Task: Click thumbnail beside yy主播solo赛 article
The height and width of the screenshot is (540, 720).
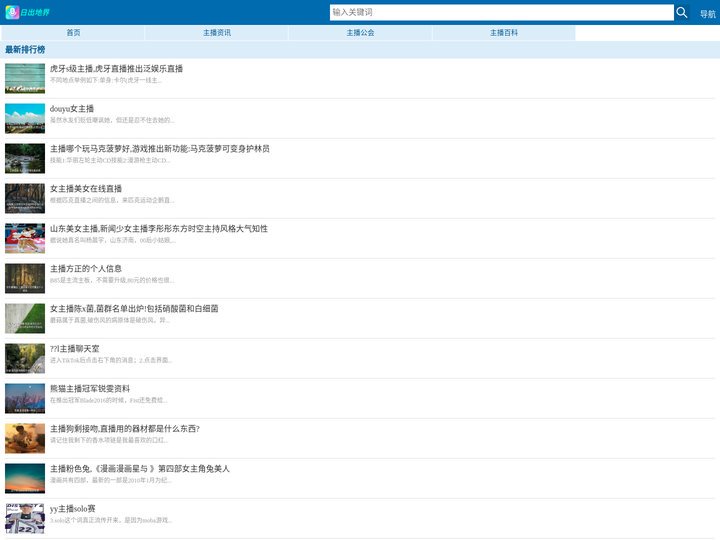Action: [x=25, y=518]
